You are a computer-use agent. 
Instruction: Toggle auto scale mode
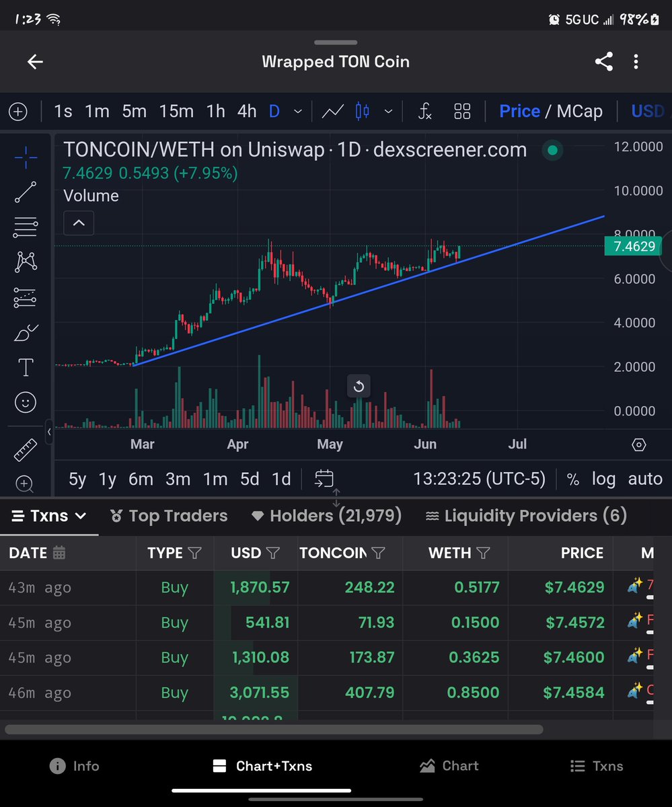coord(645,479)
